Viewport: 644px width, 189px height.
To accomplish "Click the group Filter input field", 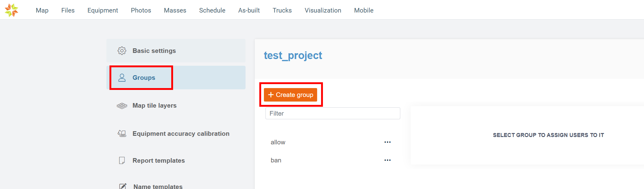I will pos(332,113).
